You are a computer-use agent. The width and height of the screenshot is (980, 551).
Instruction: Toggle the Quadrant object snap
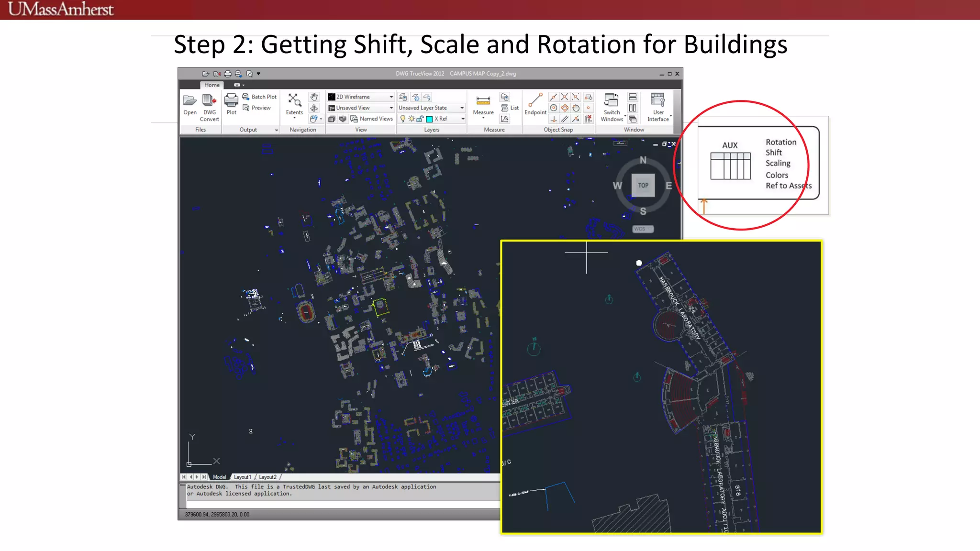pos(565,108)
